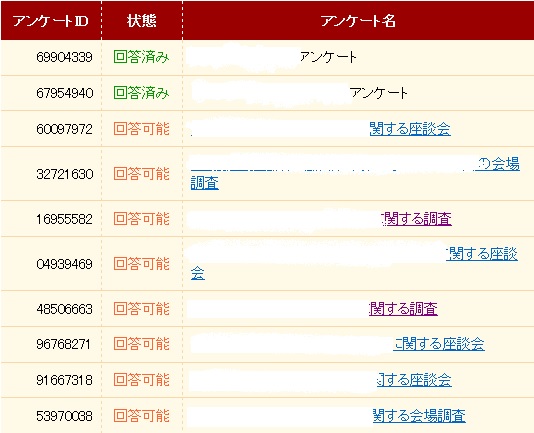Open the survey link for ID 96768271
The width and height of the screenshot is (534, 433).
pyautogui.click(x=439, y=344)
